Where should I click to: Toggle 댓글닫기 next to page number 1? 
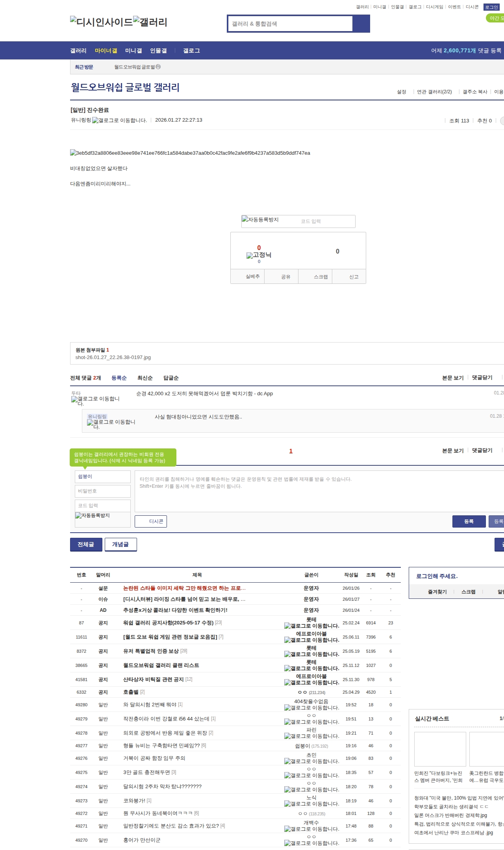[482, 450]
